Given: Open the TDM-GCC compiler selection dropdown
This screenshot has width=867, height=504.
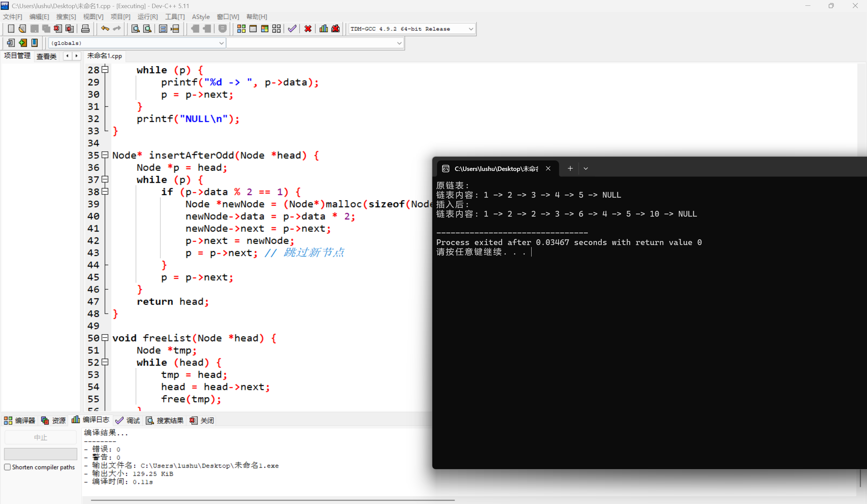Looking at the screenshot, I should point(471,29).
